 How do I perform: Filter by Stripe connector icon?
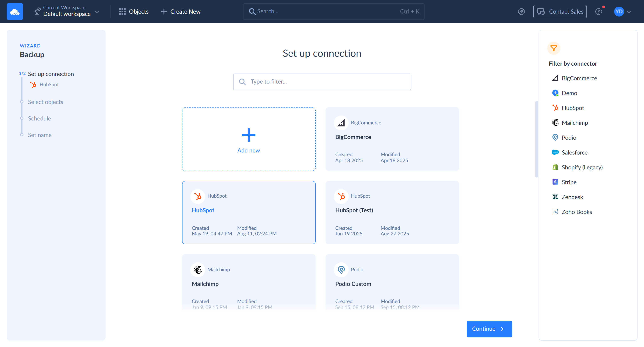(x=555, y=182)
